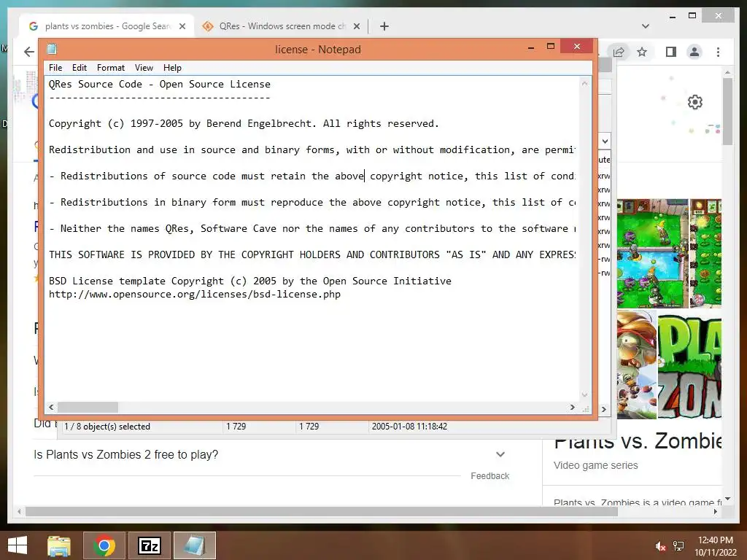This screenshot has height=560, width=747.
Task: Switch to 7-Zip in the taskbar
Action: [x=150, y=545]
